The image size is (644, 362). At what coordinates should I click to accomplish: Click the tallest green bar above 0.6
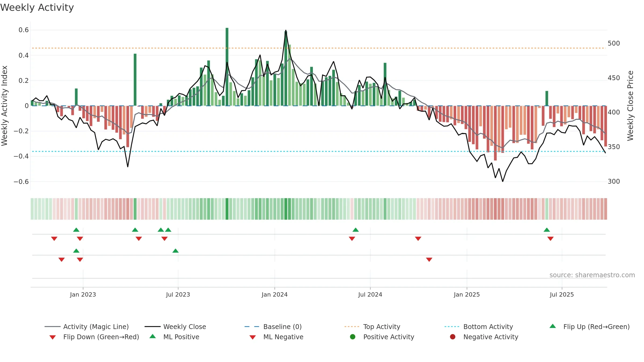point(227,67)
